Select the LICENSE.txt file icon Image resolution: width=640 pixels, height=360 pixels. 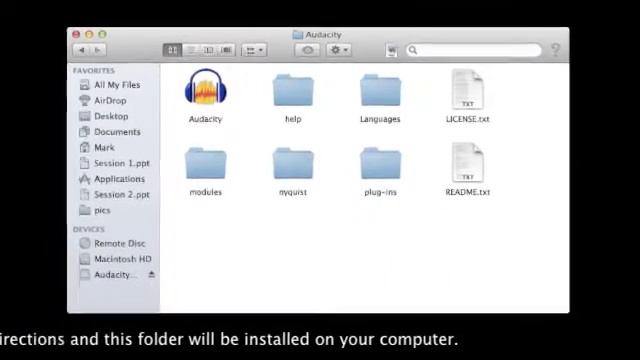click(x=467, y=89)
